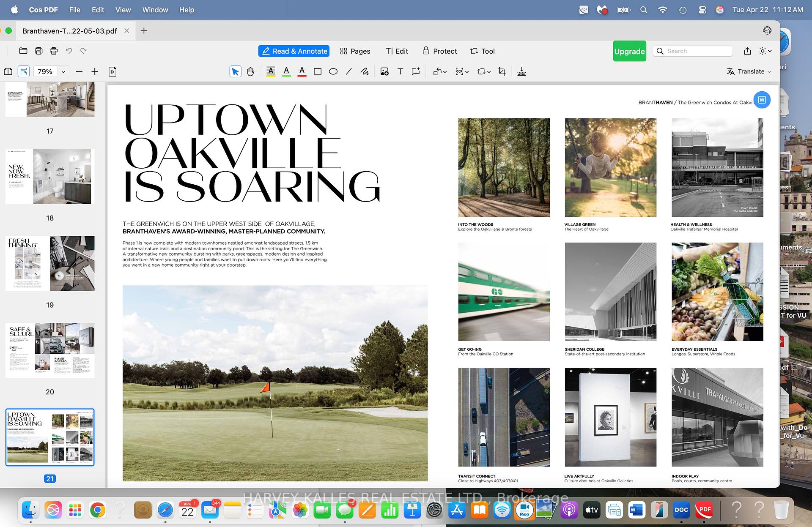The image size is (812, 527).
Task: Open the rotate page dropdown
Action: pos(484,72)
